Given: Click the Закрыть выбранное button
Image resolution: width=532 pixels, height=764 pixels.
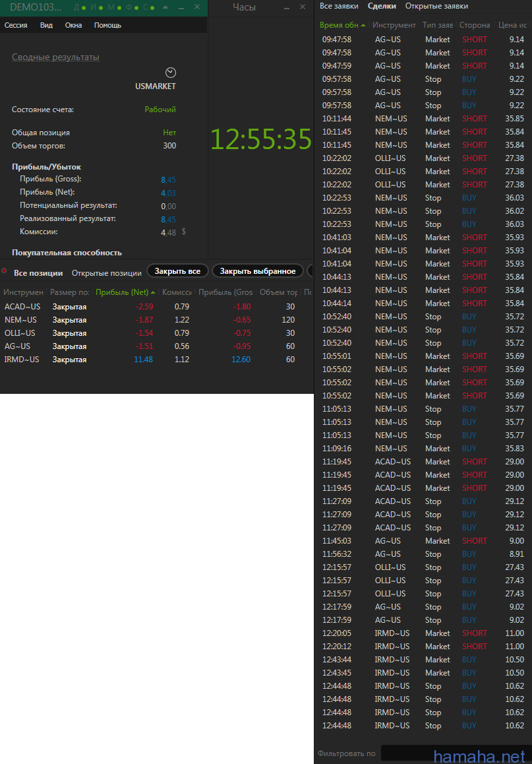Looking at the screenshot, I should (258, 271).
